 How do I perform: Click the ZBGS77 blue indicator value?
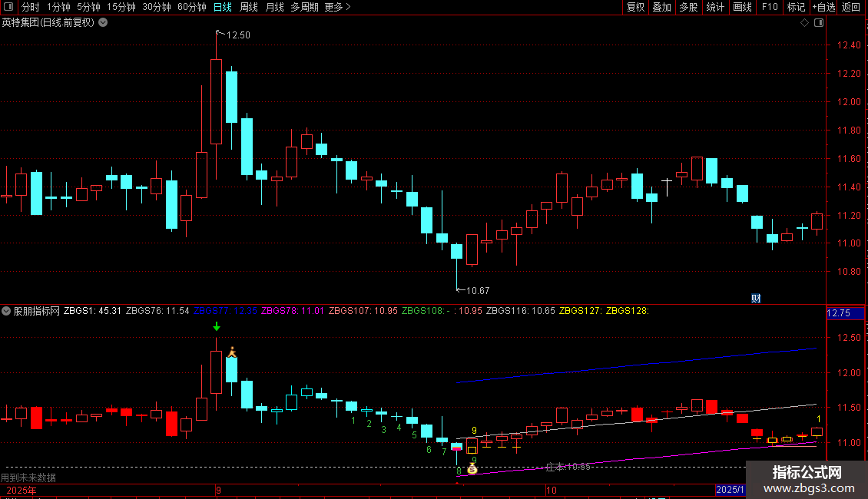[225, 311]
